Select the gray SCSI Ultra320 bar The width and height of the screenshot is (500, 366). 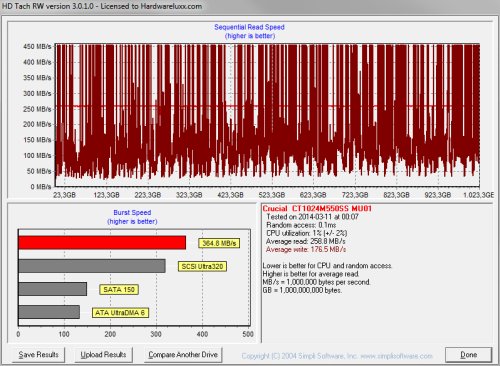tap(92, 266)
